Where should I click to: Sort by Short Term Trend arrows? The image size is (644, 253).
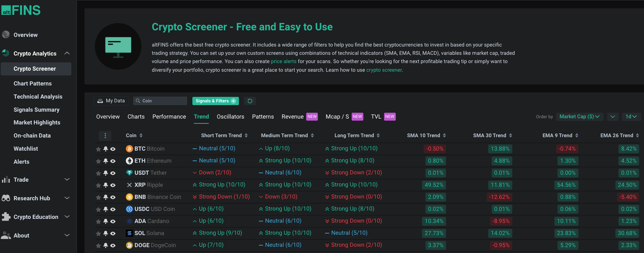246,135
